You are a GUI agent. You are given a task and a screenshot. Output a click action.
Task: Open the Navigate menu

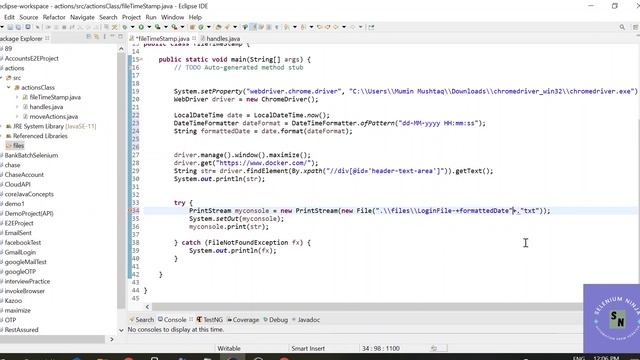pos(82,17)
